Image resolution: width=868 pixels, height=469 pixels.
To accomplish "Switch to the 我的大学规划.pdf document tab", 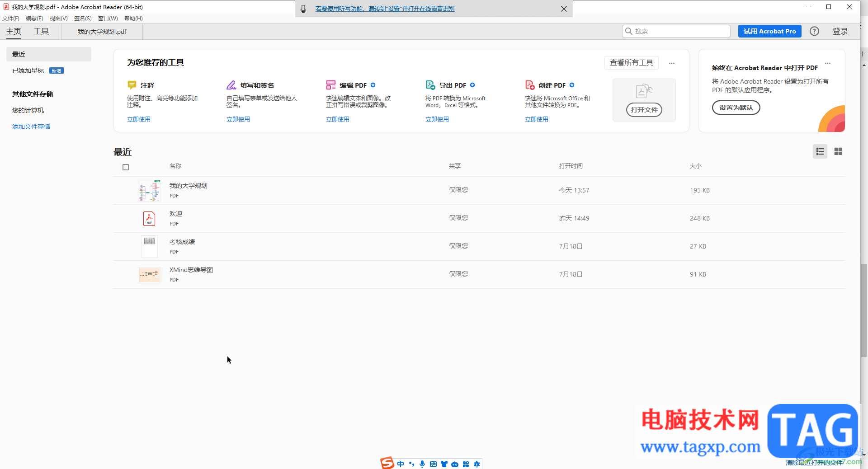I will point(102,32).
